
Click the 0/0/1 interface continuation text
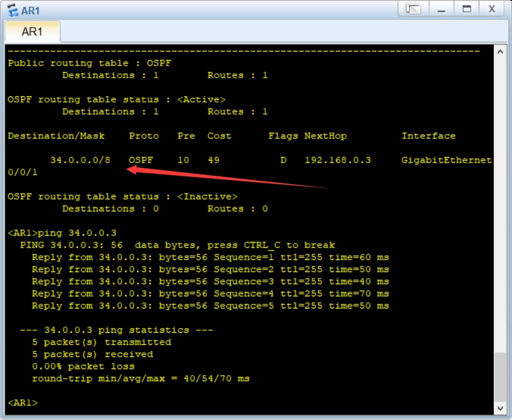[x=22, y=172]
